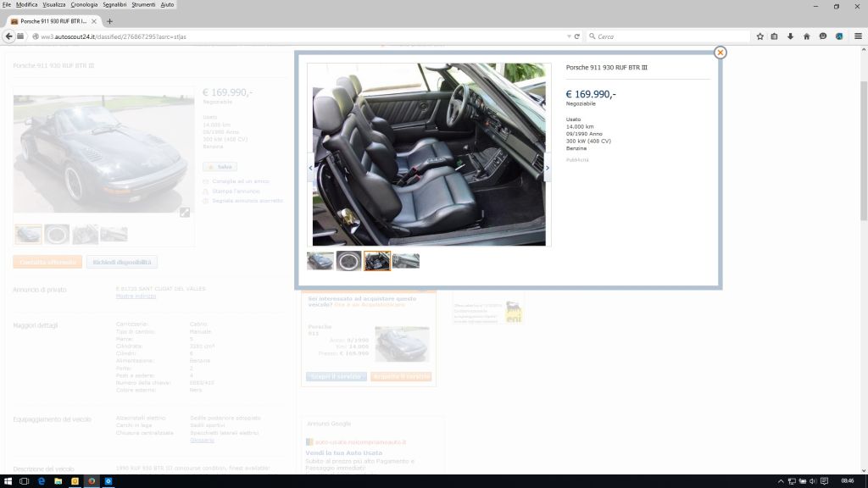Open the File menu

coord(7,4)
